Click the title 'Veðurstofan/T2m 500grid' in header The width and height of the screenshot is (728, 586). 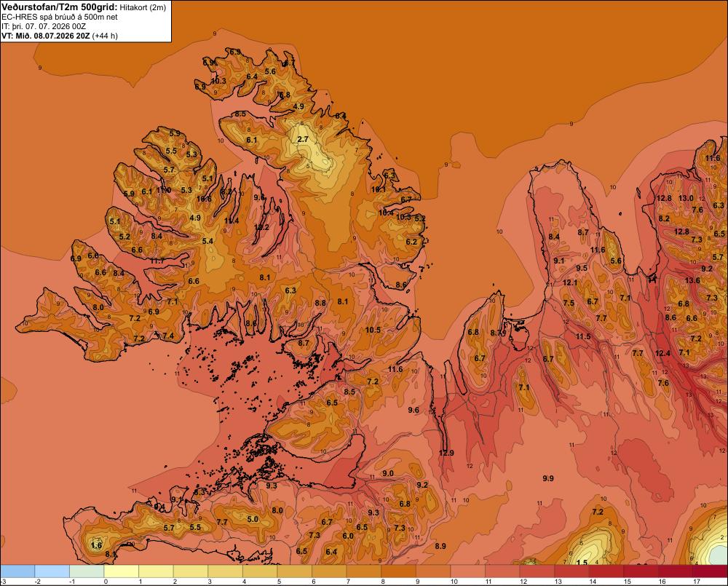click(60, 7)
